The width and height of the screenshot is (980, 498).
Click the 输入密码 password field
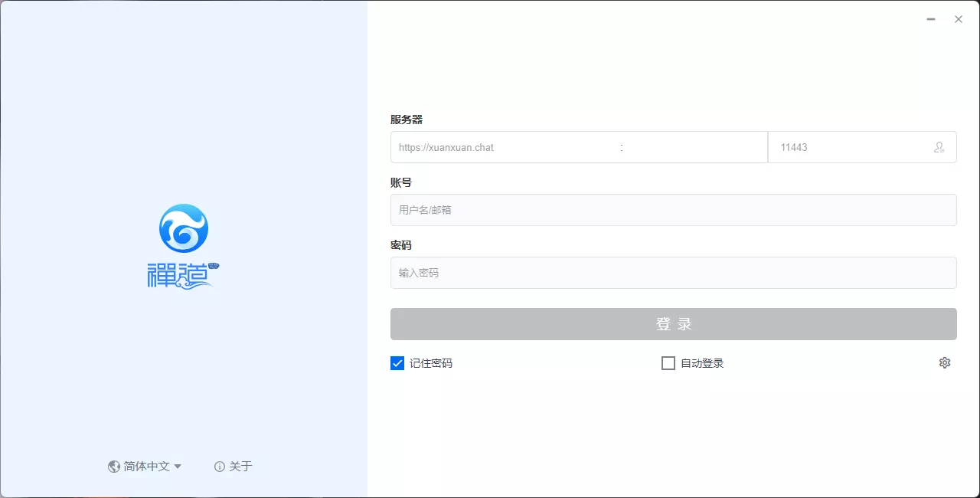(x=674, y=273)
